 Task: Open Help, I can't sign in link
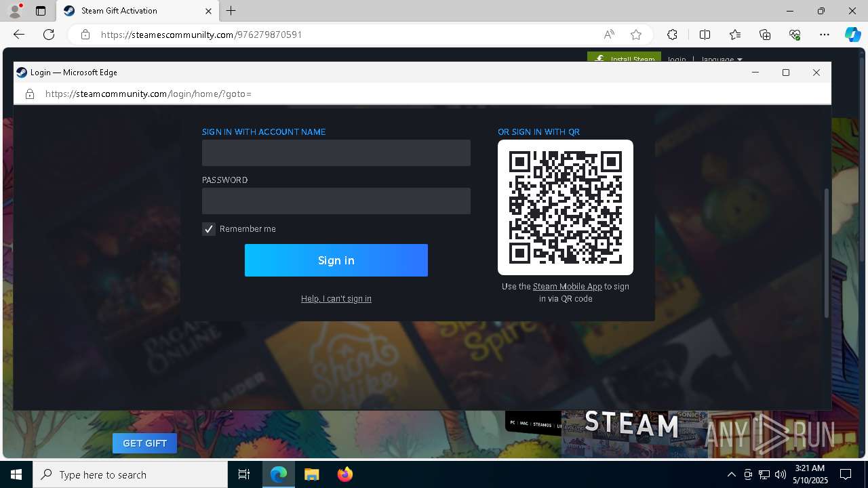click(x=336, y=299)
